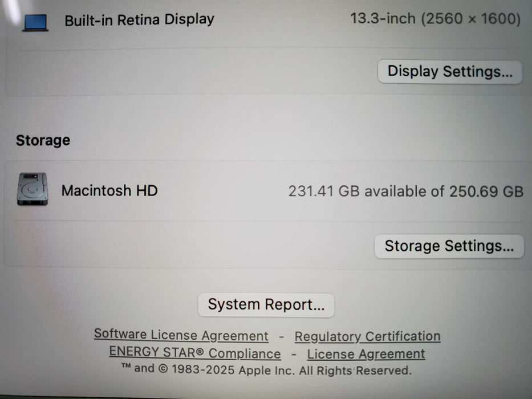Open Storage Settings
Viewport: 532px width, 399px height.
click(x=449, y=246)
